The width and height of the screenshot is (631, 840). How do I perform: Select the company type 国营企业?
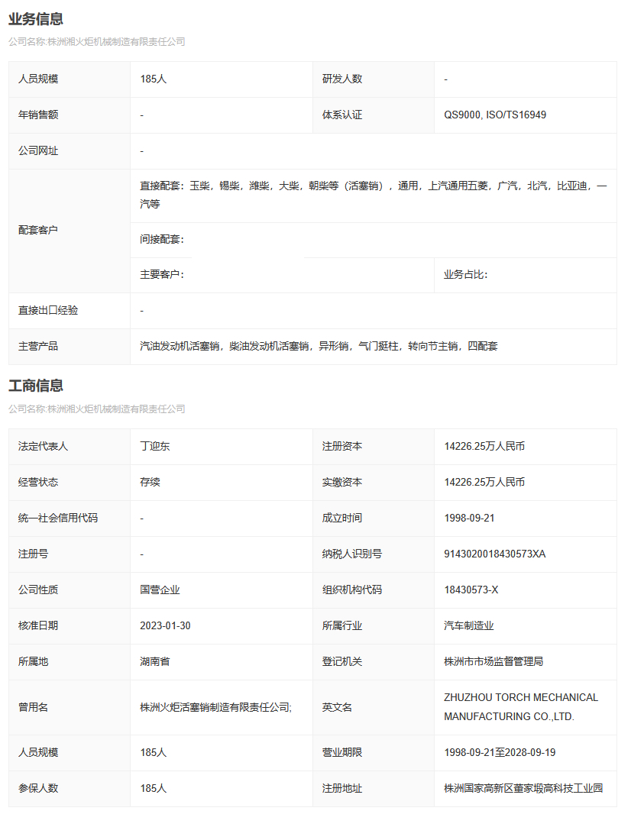pyautogui.click(x=160, y=590)
